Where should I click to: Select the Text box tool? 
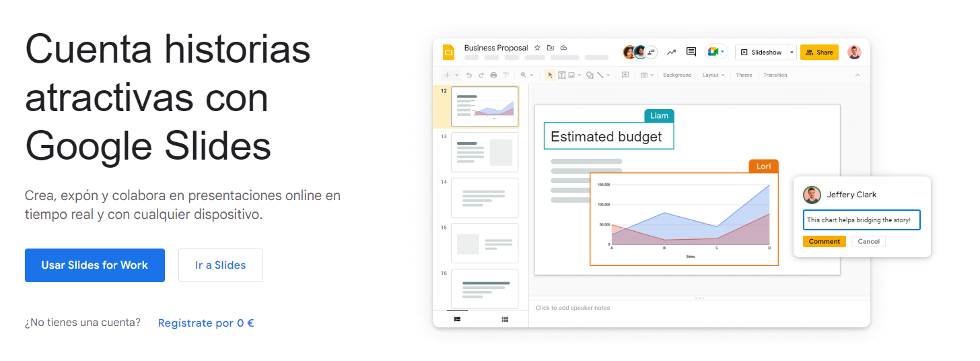[x=561, y=75]
